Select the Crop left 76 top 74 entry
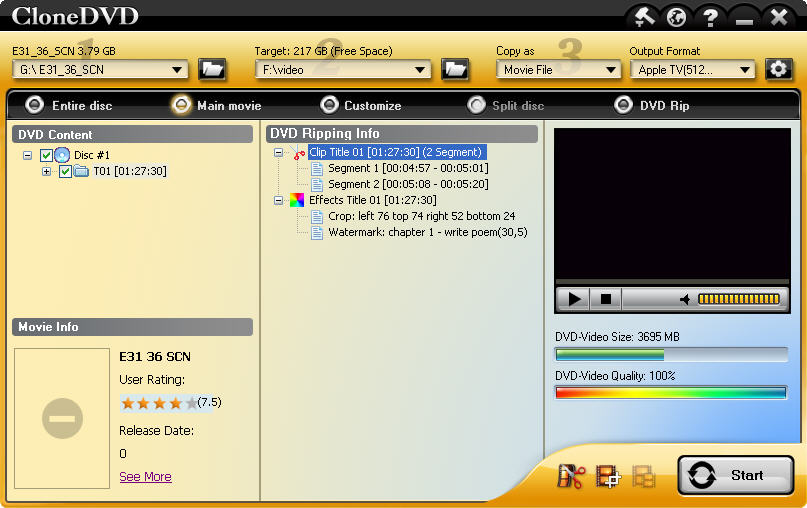Image resolution: width=807 pixels, height=508 pixels. (422, 216)
